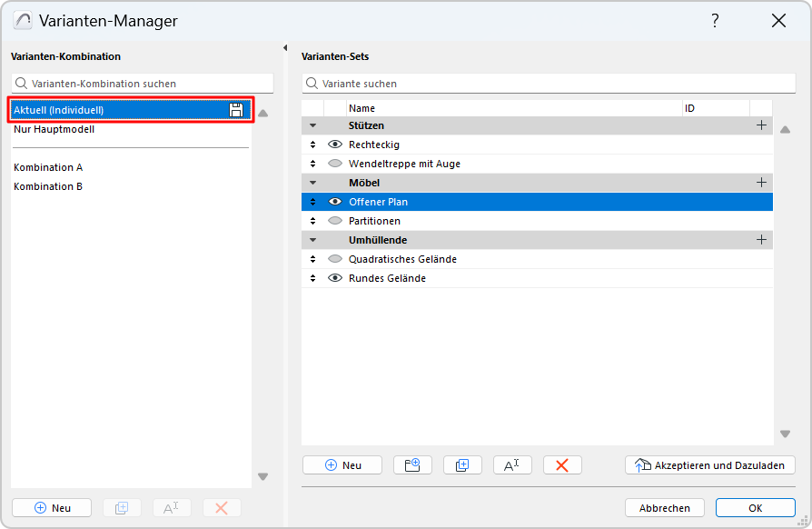812x529 pixels.
Task: Click the rename variant icon under Varianten-Sets
Action: (512, 465)
